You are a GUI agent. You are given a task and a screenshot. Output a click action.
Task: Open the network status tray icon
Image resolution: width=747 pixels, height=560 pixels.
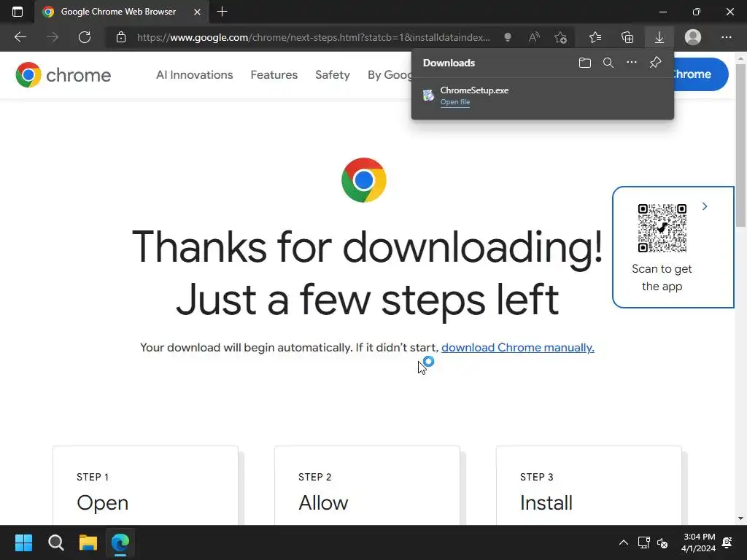click(x=644, y=542)
